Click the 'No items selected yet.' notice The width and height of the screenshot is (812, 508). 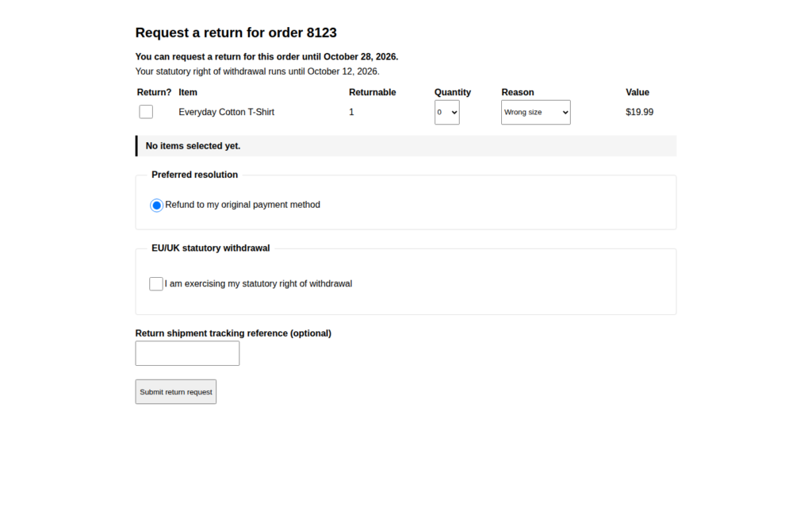point(406,146)
